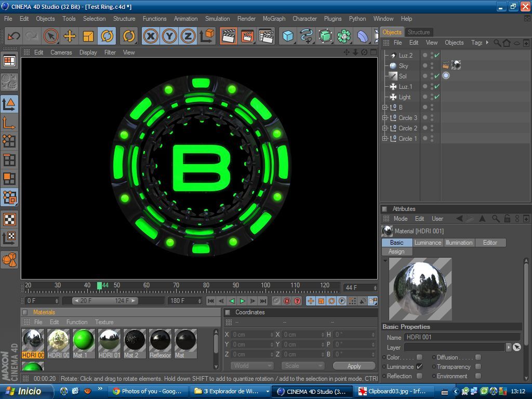The height and width of the screenshot is (399, 532).
Task: Click the preview range bar 20 F–124 F
Action: [105, 301]
